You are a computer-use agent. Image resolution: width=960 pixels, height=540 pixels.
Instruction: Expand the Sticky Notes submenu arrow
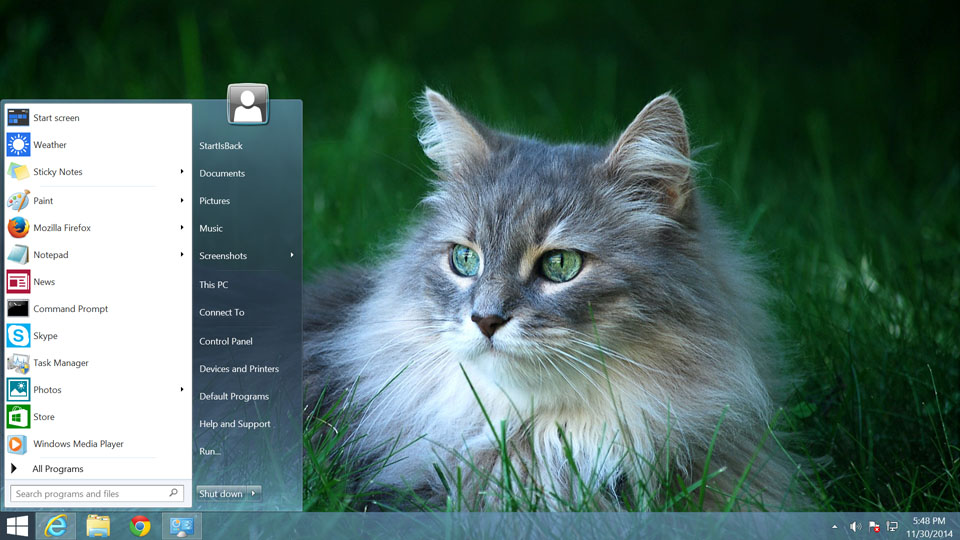pyautogui.click(x=182, y=172)
